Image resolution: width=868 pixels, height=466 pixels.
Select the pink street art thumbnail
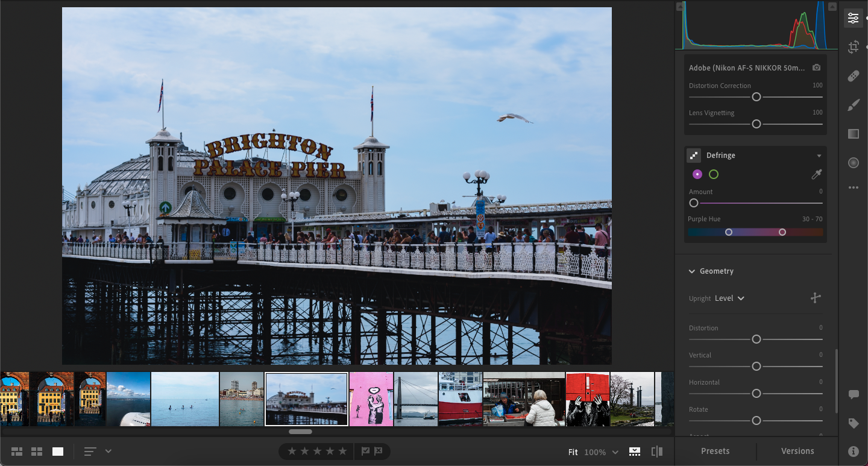click(371, 399)
